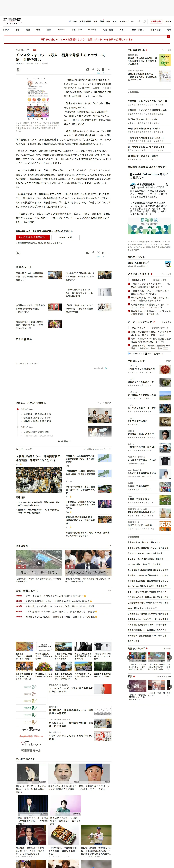Open ランキング link in top bar
The width and height of the screenshot is (174, 868).
[124, 21]
